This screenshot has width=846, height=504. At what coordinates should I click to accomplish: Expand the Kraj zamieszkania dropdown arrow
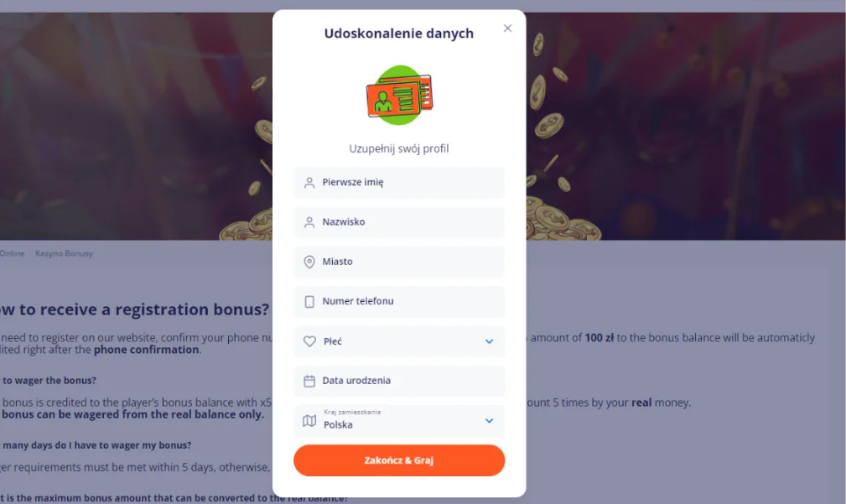[x=489, y=421]
